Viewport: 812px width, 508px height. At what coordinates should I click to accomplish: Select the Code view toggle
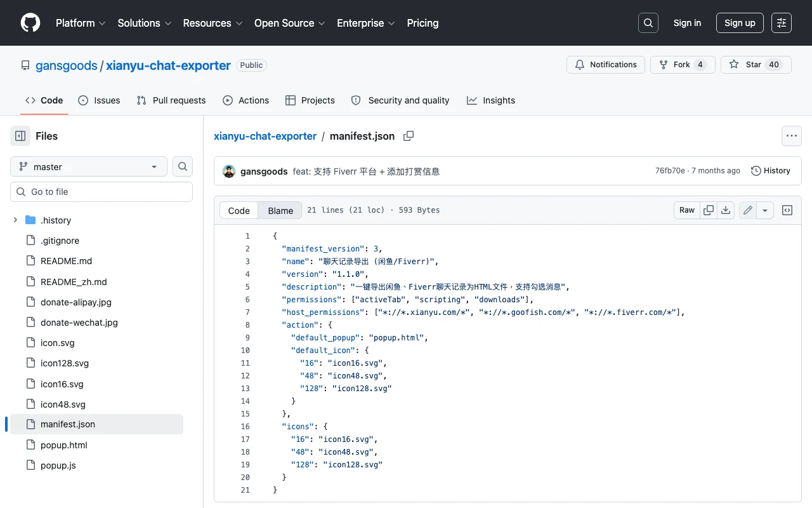pos(239,210)
